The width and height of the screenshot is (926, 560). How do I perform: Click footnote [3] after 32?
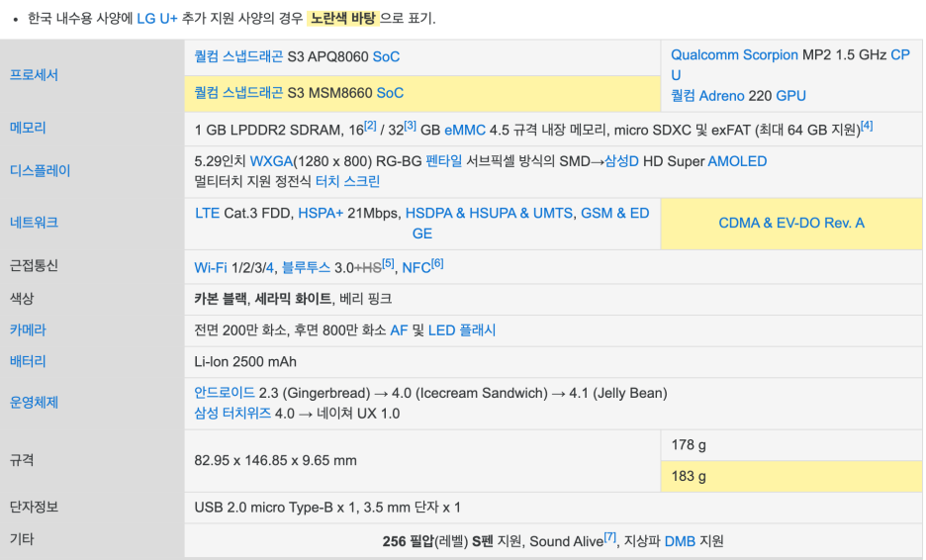[411, 126]
